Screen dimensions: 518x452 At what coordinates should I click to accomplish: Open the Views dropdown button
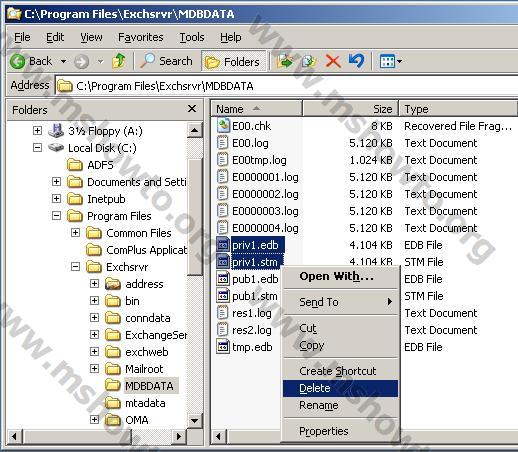[x=391, y=61]
